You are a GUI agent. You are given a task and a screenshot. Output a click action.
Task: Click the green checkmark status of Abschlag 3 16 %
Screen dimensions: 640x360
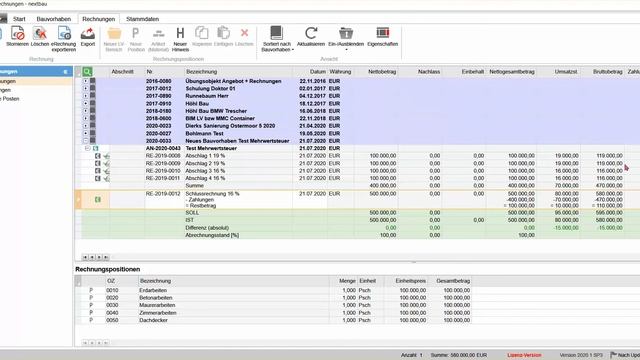pos(107,171)
